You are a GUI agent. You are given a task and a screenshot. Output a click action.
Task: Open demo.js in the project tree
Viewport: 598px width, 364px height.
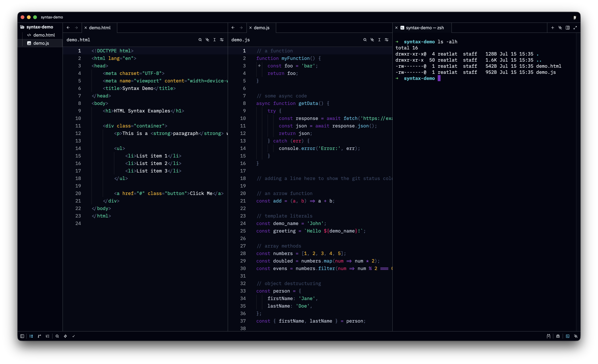click(40, 43)
